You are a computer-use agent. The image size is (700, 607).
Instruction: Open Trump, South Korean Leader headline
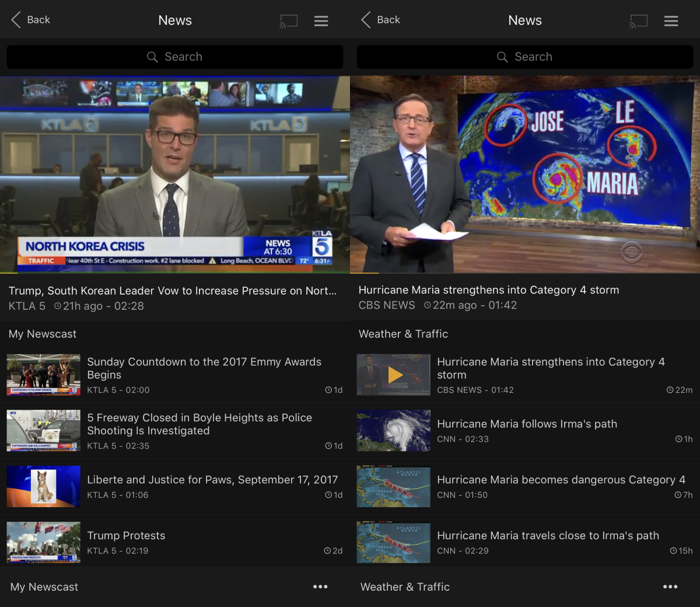(x=173, y=291)
